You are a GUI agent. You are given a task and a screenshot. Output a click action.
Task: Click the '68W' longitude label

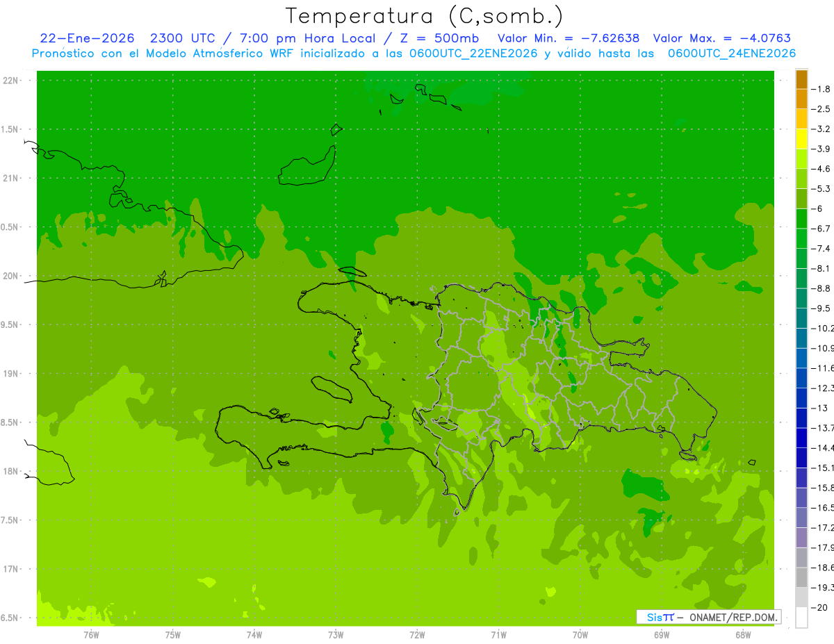[x=743, y=635]
